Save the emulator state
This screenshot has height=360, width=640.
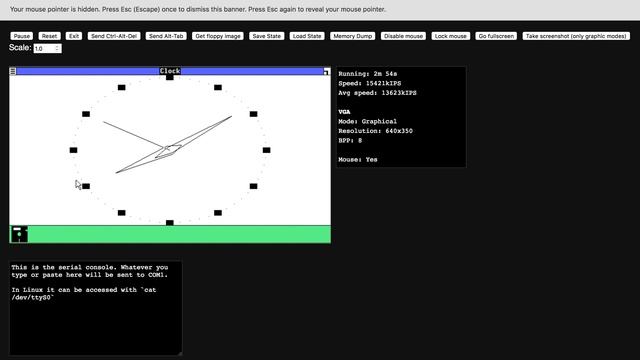(x=267, y=36)
